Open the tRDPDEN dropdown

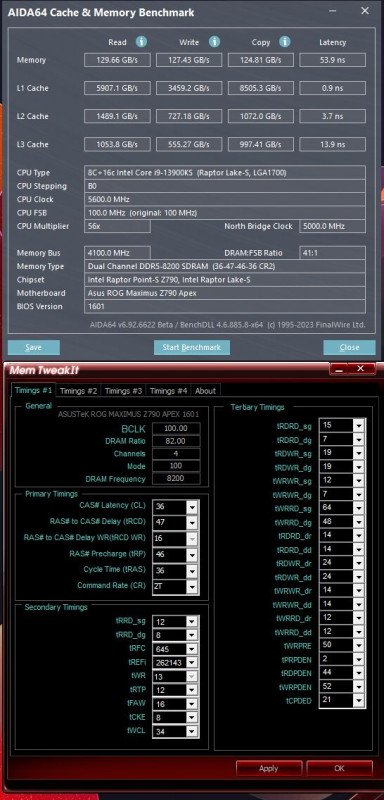click(x=359, y=673)
